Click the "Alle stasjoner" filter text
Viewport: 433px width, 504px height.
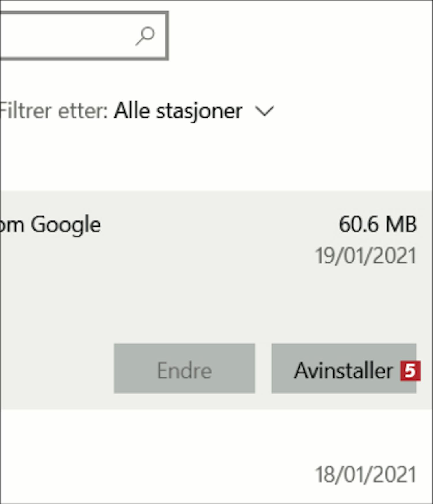click(x=178, y=111)
